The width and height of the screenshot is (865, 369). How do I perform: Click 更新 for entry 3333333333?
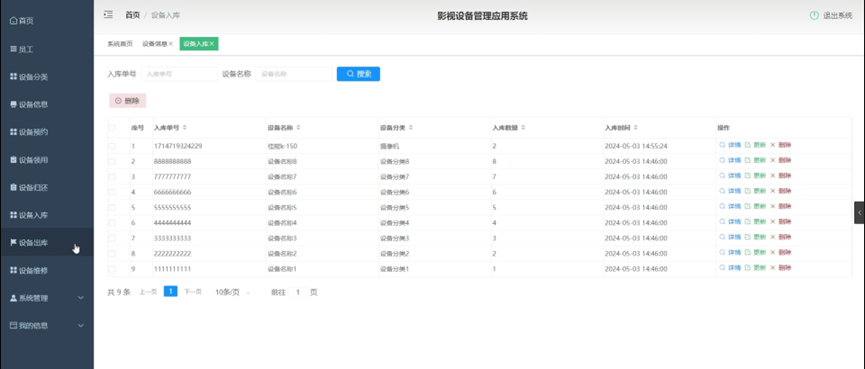click(x=755, y=237)
